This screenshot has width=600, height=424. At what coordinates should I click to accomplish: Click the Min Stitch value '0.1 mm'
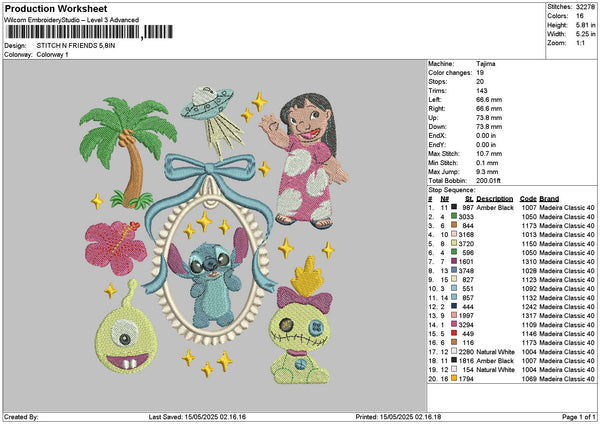coord(488,163)
